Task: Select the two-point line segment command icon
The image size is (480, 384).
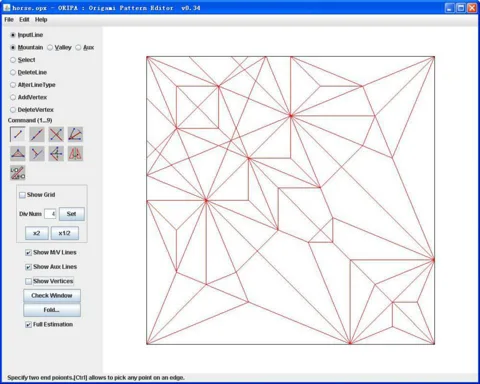Action: pos(18,134)
